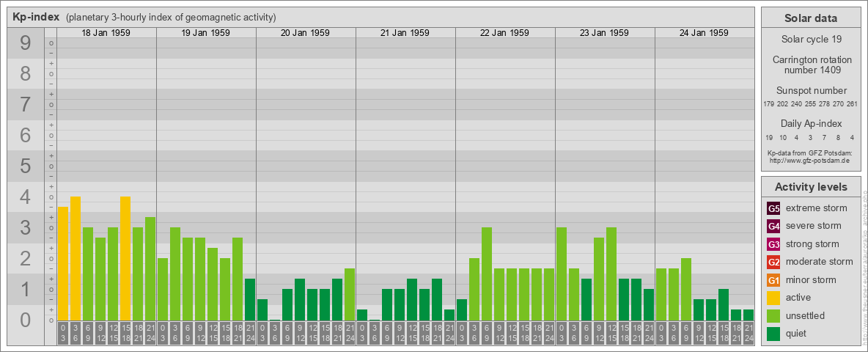
Task: Click the G4 severe storm badge
Action: point(773,227)
